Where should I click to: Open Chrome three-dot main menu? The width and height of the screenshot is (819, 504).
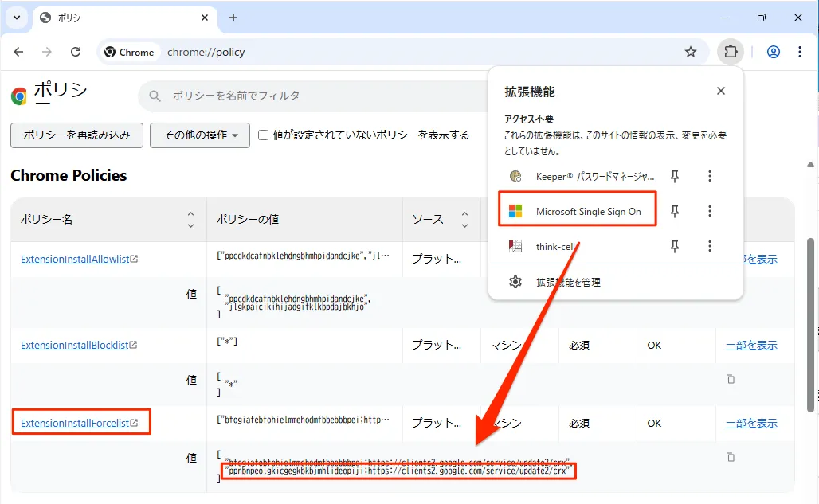coord(800,52)
